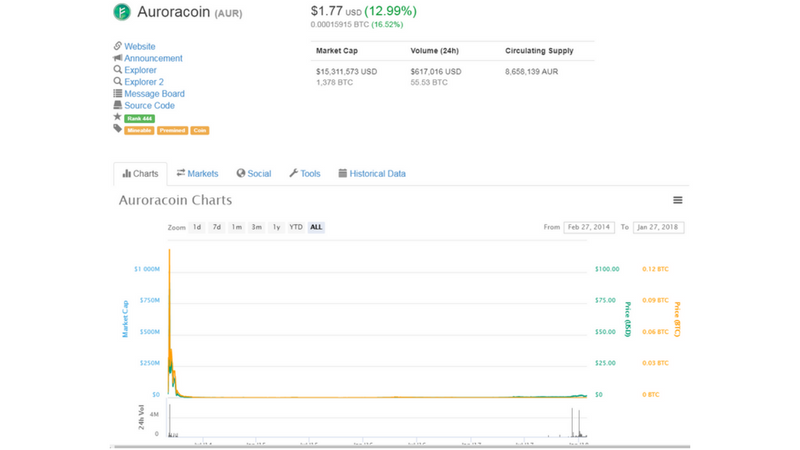Click the To date field Jan 27, 2018
The image size is (800, 450).
(x=658, y=228)
